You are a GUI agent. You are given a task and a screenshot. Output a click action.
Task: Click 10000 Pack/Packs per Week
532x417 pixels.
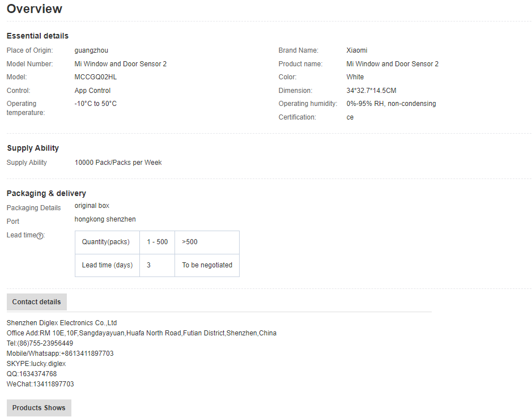tap(118, 163)
